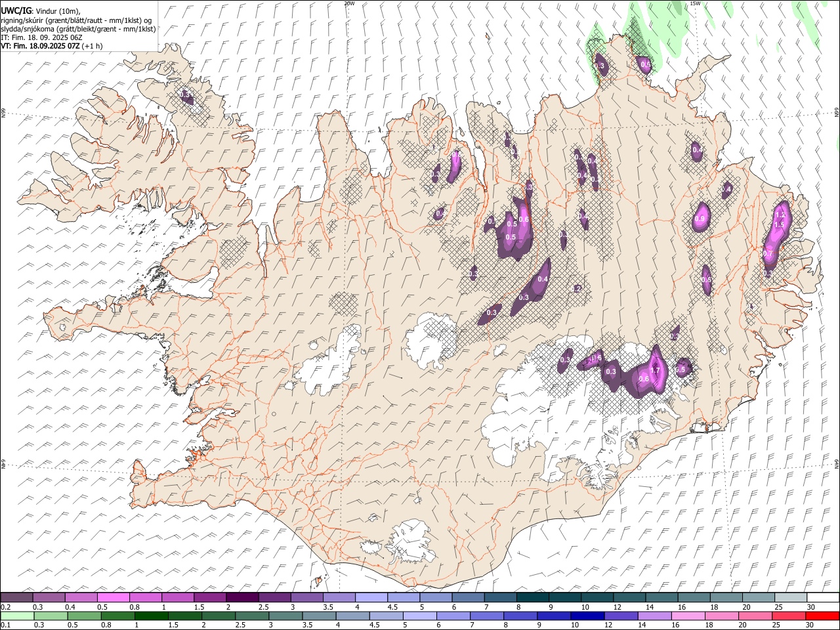Image resolution: width=840 pixels, height=630 pixels.
Task: Click bright pink snow swatch between 0.5 and 0.8
Action: click(114, 598)
